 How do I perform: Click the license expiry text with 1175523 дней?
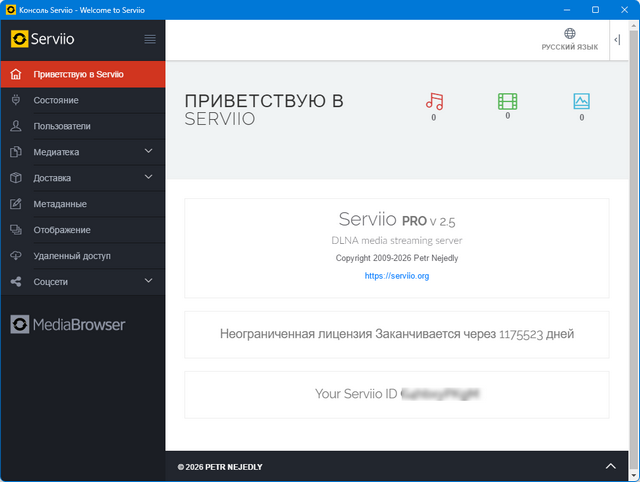(x=397, y=334)
